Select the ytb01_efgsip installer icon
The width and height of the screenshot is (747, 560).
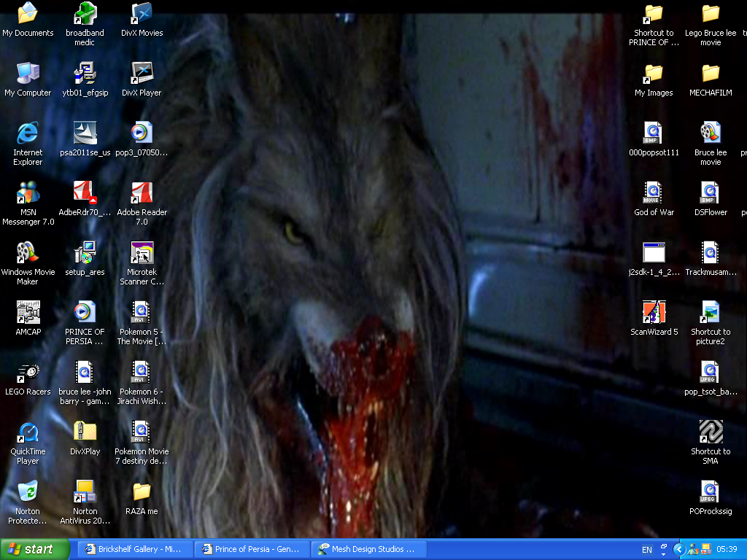(85, 74)
